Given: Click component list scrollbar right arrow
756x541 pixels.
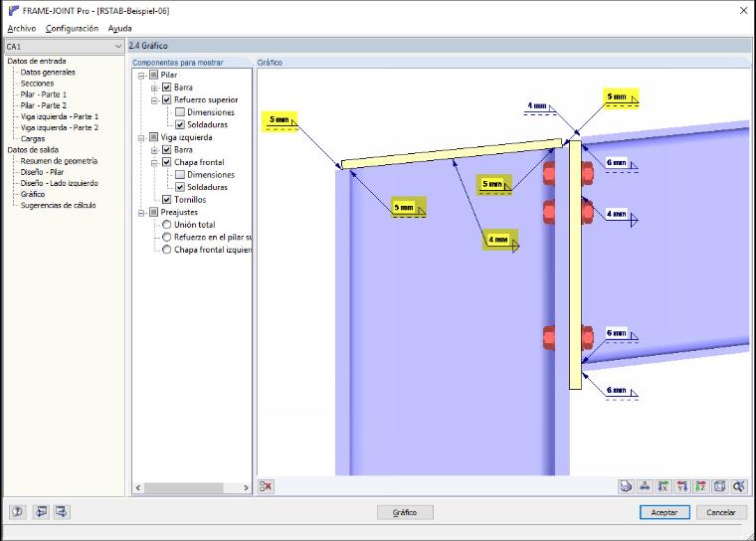Looking at the screenshot, I should 246,488.
